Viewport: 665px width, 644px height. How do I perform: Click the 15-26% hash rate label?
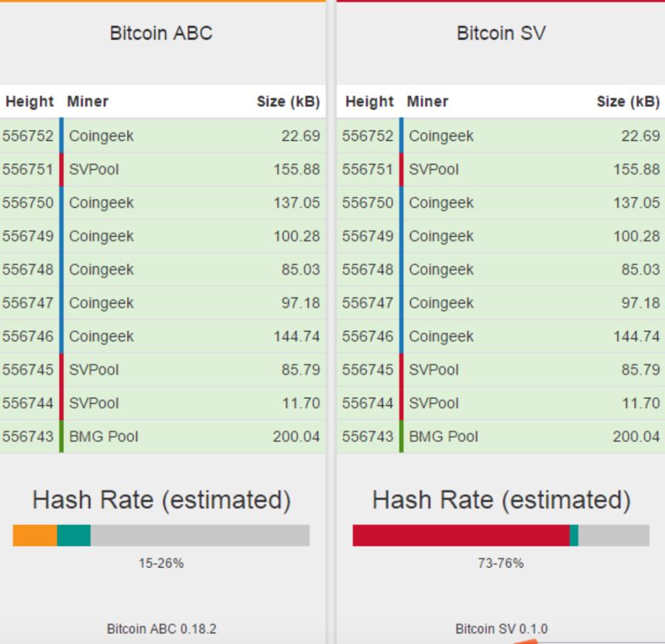(161, 563)
